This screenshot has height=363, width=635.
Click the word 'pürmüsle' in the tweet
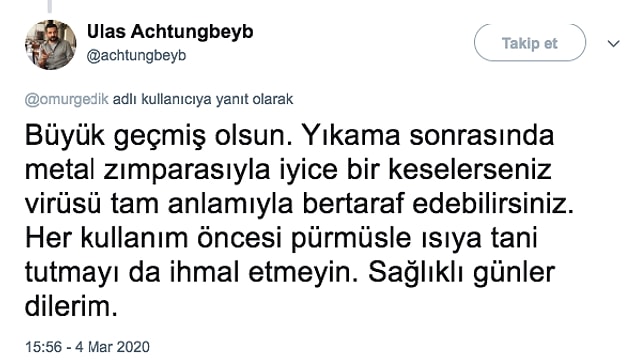pos(351,239)
